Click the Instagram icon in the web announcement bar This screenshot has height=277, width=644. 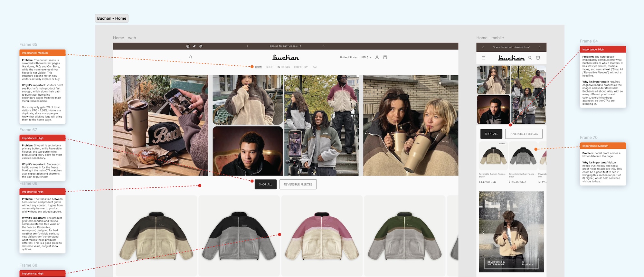[188, 46]
